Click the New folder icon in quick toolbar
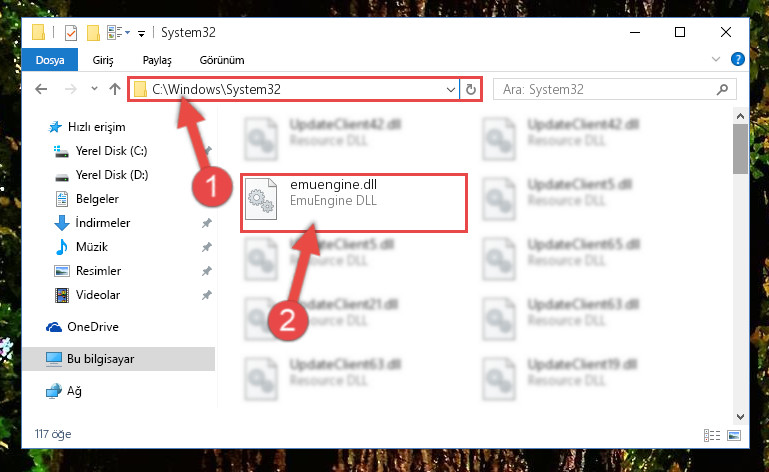 pos(93,33)
